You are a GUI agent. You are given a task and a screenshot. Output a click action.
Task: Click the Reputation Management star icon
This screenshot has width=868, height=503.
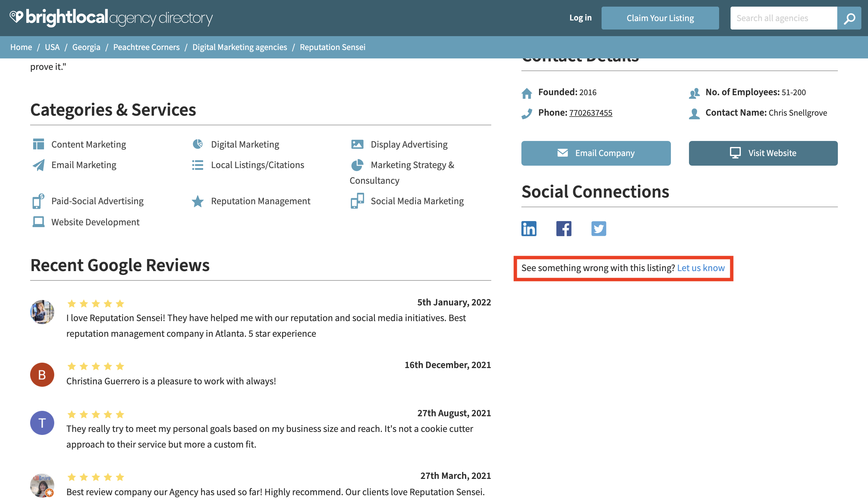pyautogui.click(x=198, y=201)
